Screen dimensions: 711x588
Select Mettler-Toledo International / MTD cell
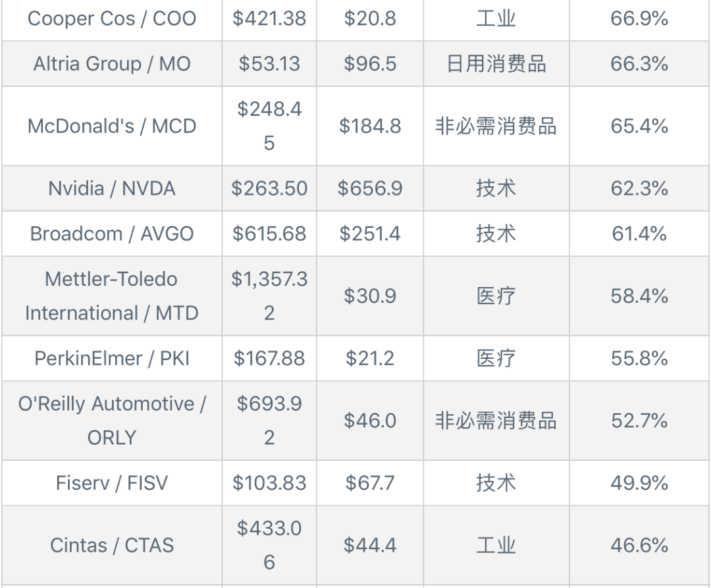click(x=111, y=296)
